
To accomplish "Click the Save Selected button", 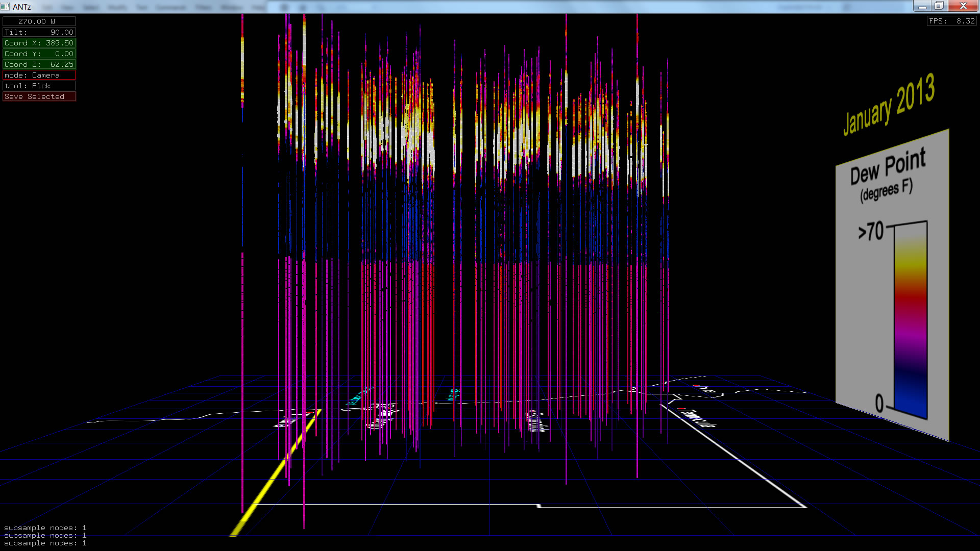I will click(x=39, y=96).
